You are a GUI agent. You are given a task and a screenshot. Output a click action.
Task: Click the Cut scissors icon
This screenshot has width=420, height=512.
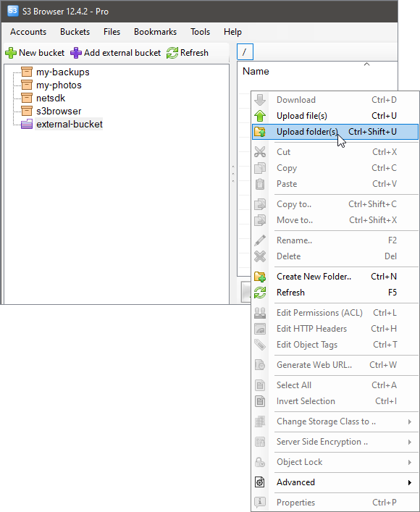point(260,152)
